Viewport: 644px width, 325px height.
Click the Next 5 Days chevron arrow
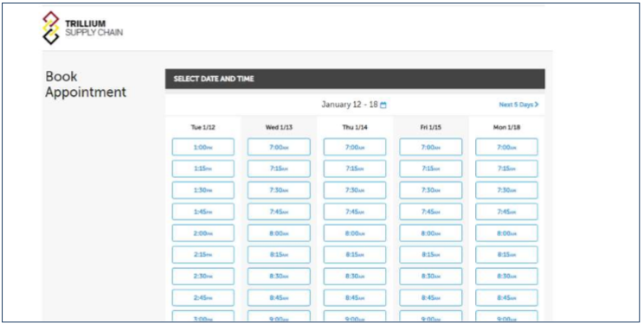537,105
